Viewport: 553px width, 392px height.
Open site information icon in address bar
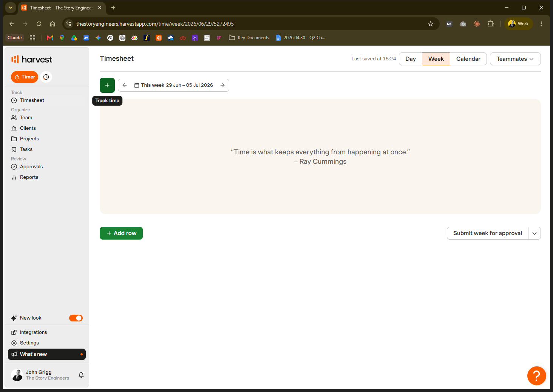click(69, 24)
